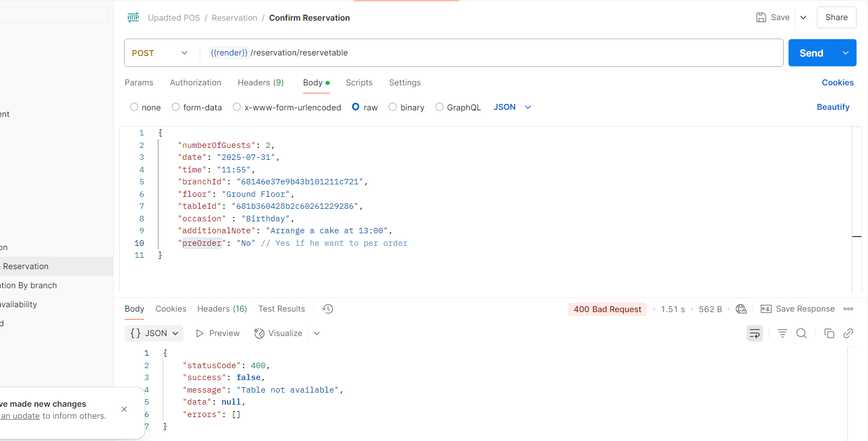Viewport: 868px width, 441px height.
Task: Click the response history clock icon
Action: point(328,309)
